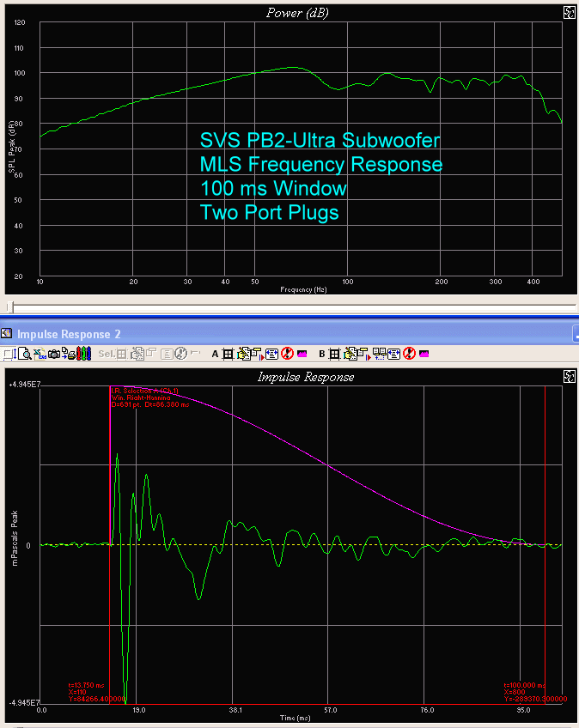
Task: Click the red selection end marker line at 100 ms
Action: [x=545, y=545]
